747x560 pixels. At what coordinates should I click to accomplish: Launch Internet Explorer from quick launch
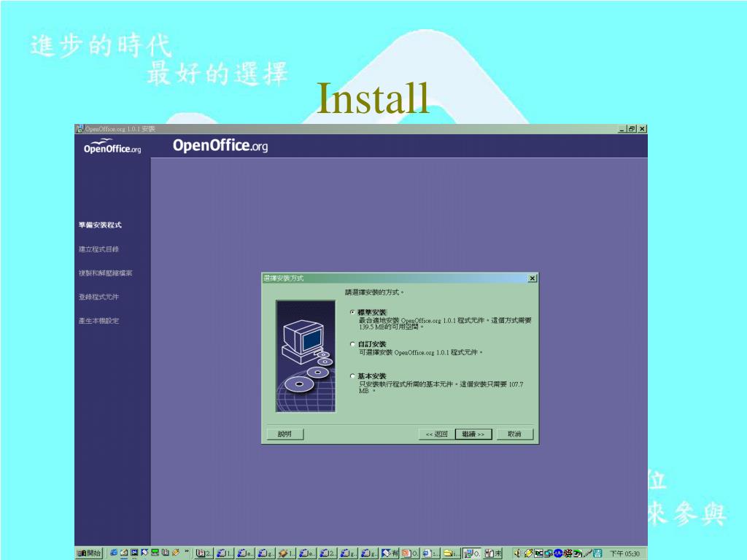click(x=113, y=553)
